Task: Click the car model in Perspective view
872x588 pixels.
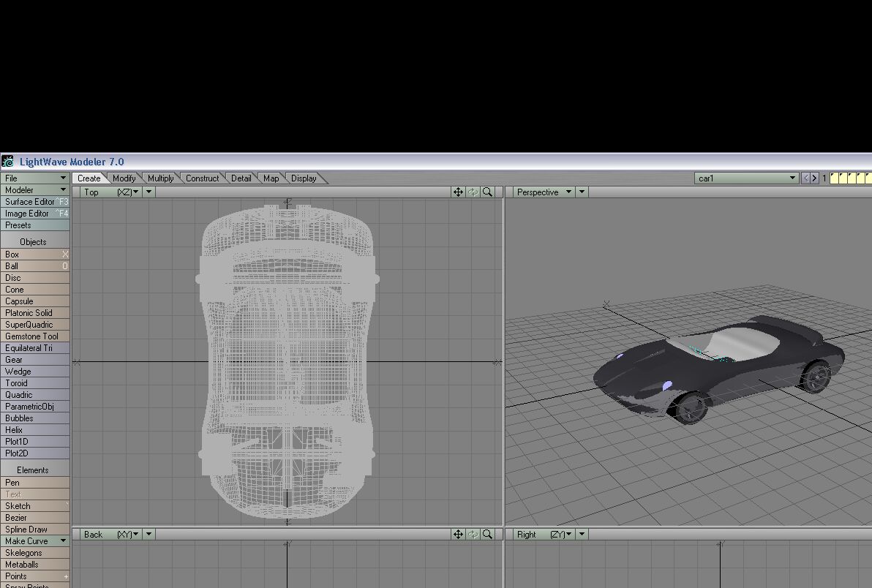Action: [x=717, y=366]
